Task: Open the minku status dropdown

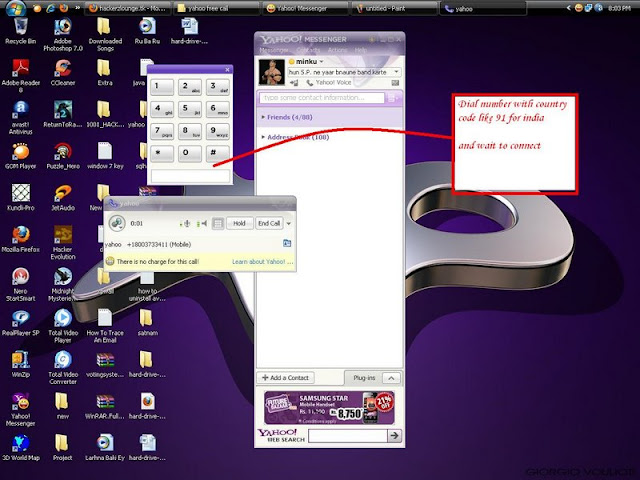Action: tap(321, 62)
